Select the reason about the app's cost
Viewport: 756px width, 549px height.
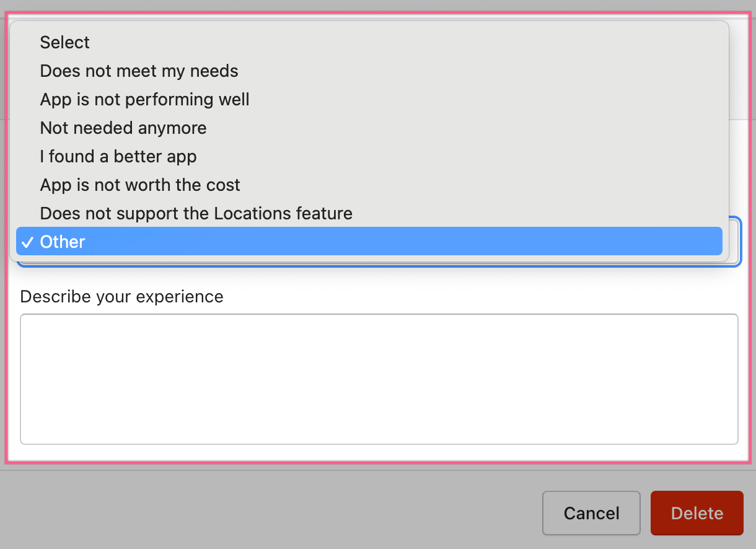[x=140, y=185]
